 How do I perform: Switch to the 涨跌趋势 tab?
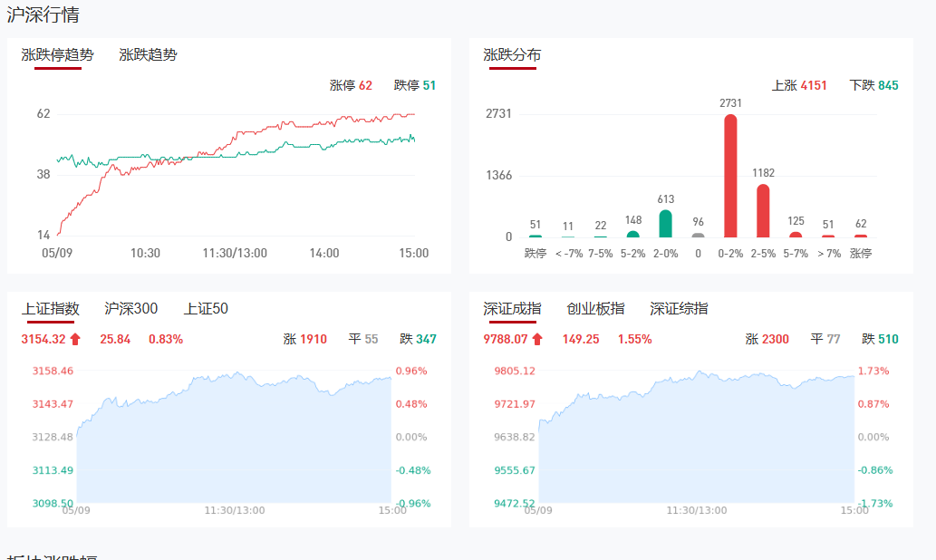click(148, 55)
